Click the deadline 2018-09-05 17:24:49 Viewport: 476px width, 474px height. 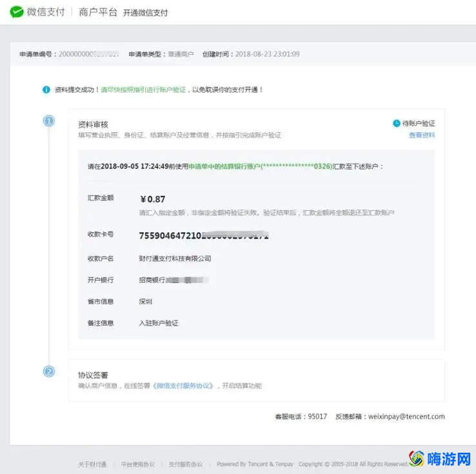click(135, 166)
